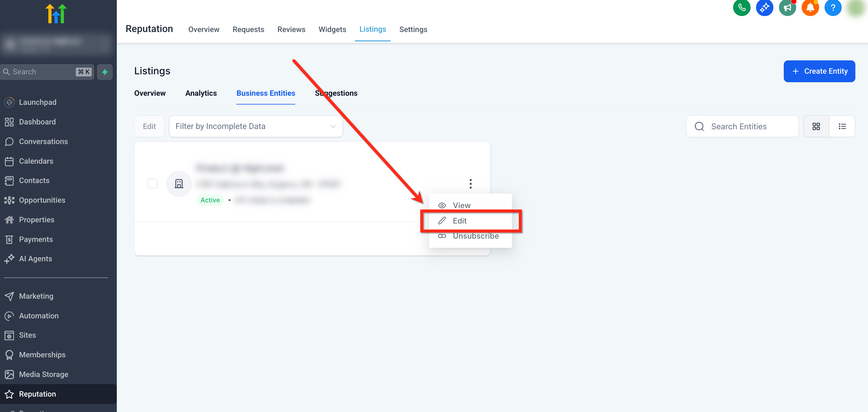Screen dimensions: 868x412
Task: Click the building entity avatar icon
Action: (179, 184)
